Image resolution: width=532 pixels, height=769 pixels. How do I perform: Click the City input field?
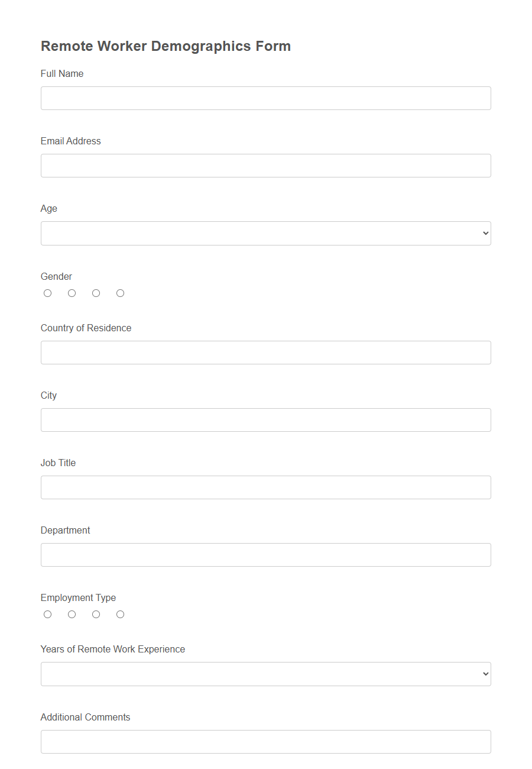click(x=265, y=420)
